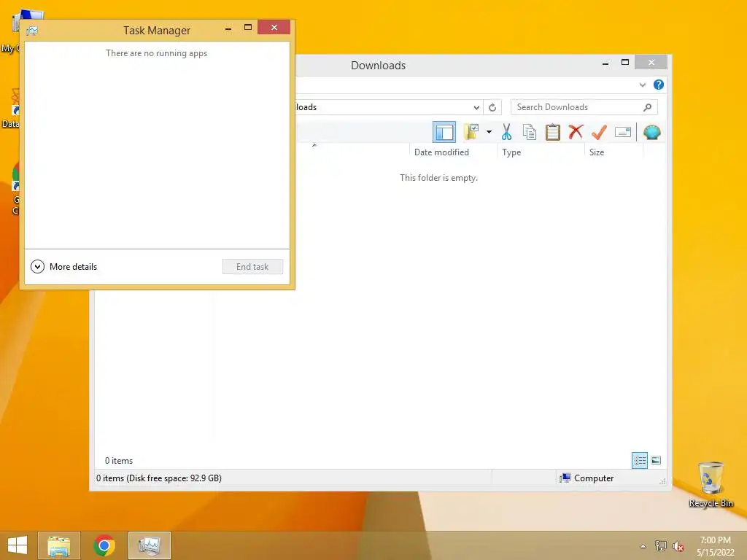Screen dimensions: 747x560
Task: Click the Task Manager title icon
Action: coord(32,31)
